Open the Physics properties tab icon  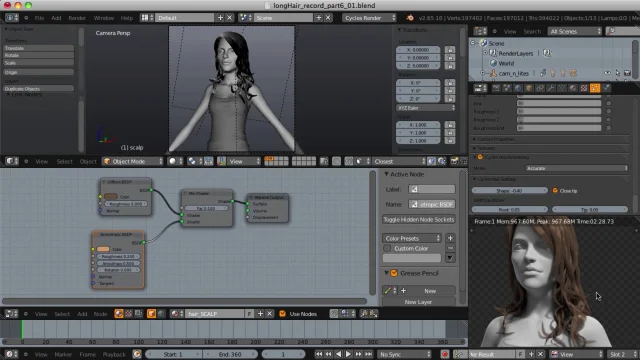click(607, 88)
